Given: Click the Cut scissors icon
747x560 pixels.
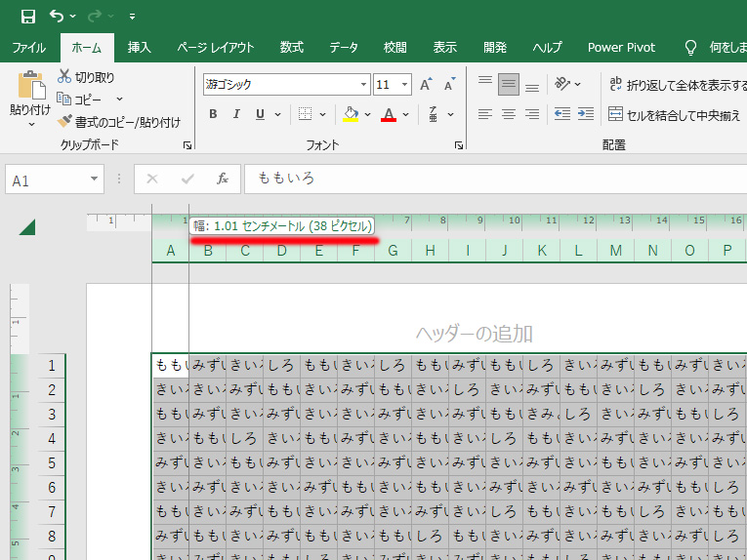Looking at the screenshot, I should [x=64, y=77].
